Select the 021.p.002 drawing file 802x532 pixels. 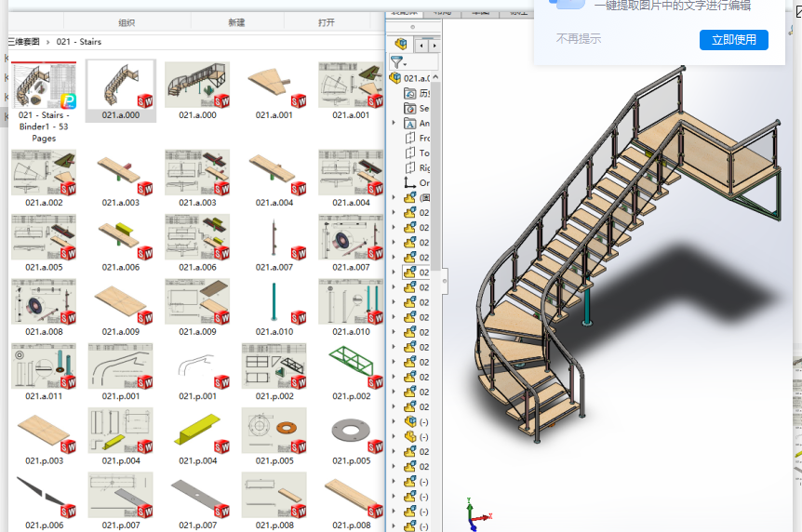point(274,371)
